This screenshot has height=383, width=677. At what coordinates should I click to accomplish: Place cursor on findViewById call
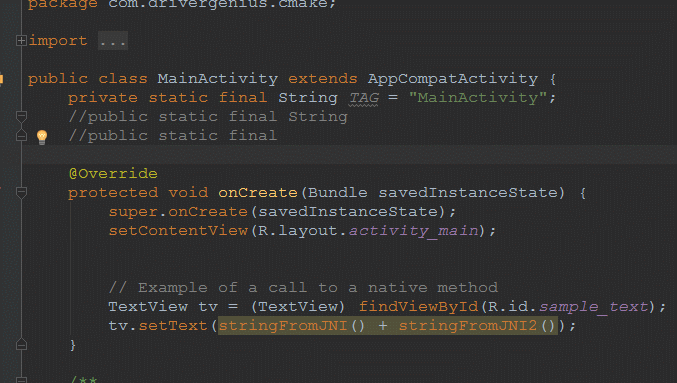[x=418, y=307]
